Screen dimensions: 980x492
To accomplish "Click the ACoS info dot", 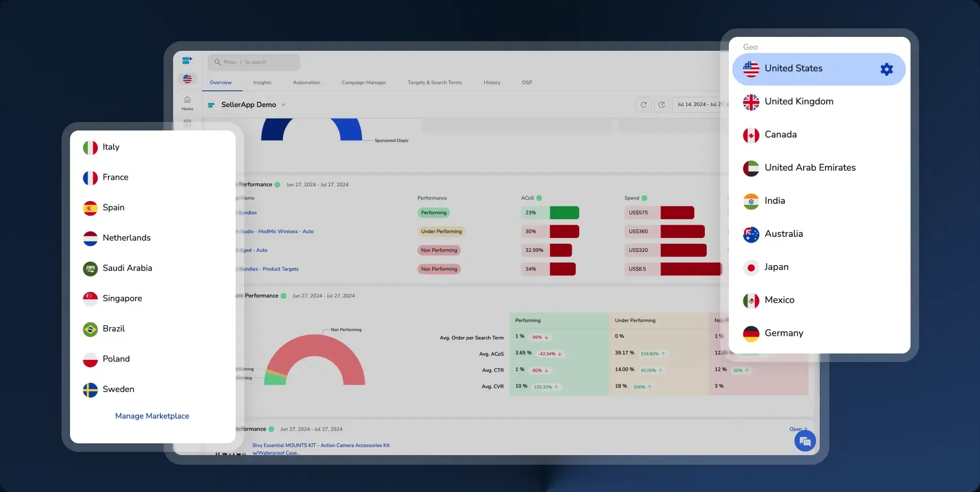I will (x=539, y=198).
